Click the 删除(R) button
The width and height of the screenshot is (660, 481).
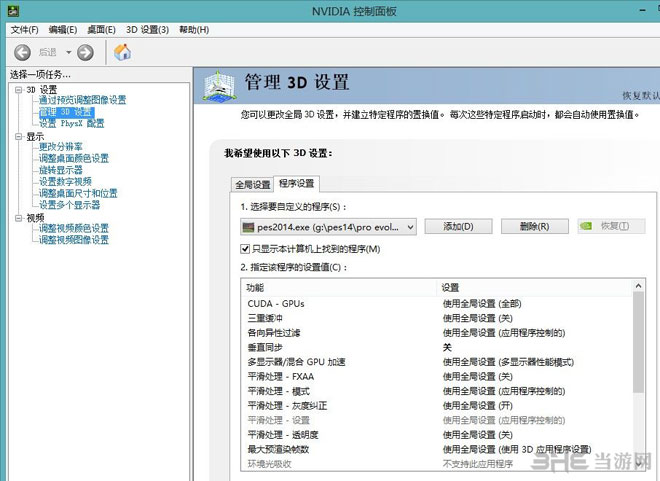tap(535, 226)
